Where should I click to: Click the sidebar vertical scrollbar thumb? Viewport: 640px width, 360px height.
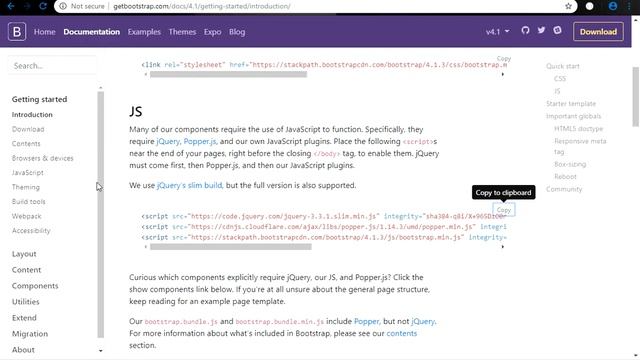pyautogui.click(x=100, y=215)
